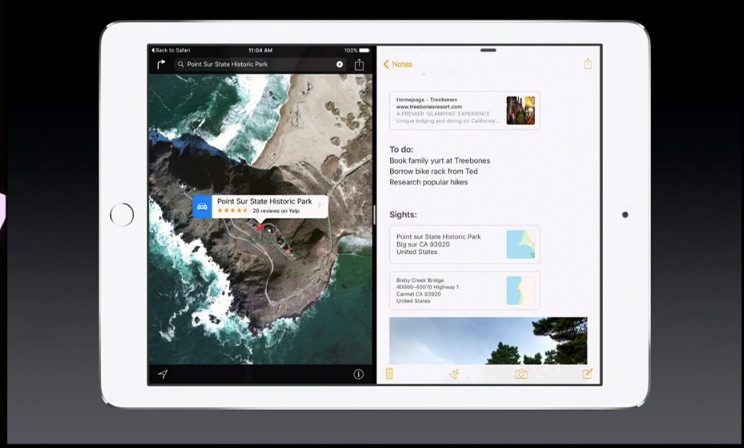
Task: Center the map on current location
Action: pos(161,374)
